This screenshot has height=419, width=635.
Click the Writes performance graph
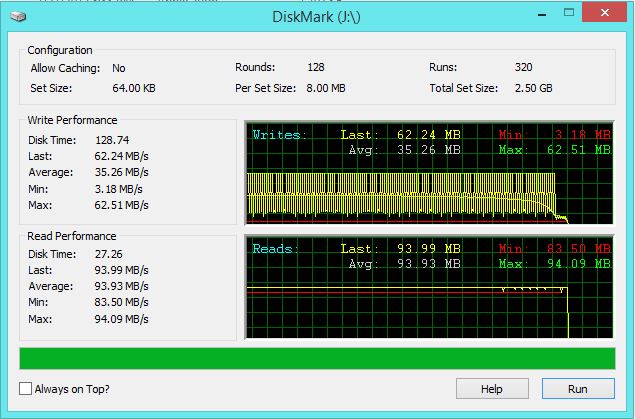tap(429, 173)
